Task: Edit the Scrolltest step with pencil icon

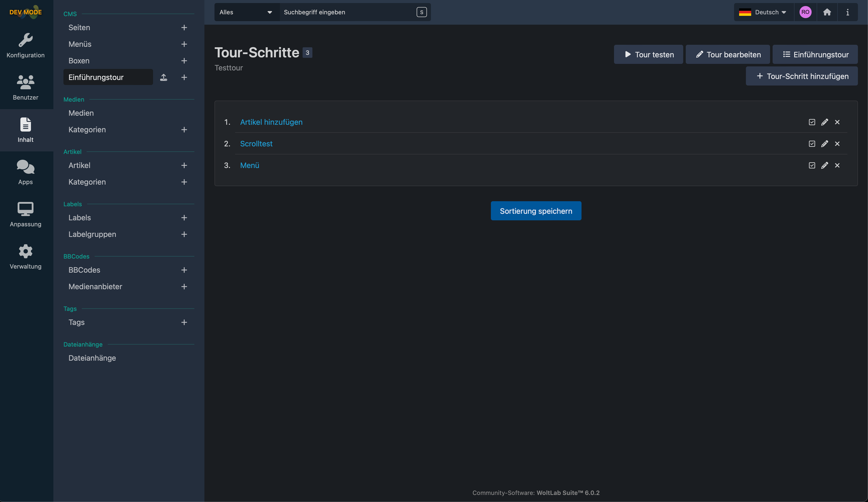Action: tap(825, 144)
